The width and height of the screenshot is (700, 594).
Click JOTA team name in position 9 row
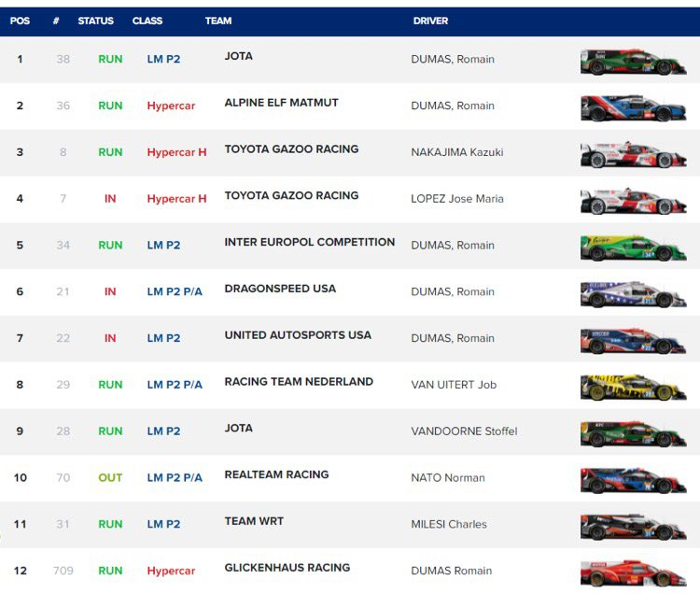pos(238,428)
